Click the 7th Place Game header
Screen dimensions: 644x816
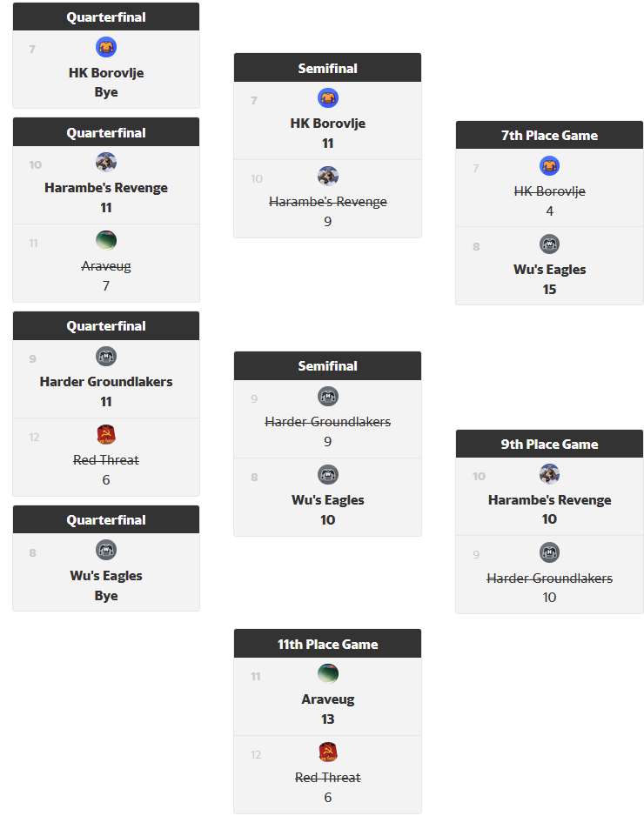click(x=549, y=136)
